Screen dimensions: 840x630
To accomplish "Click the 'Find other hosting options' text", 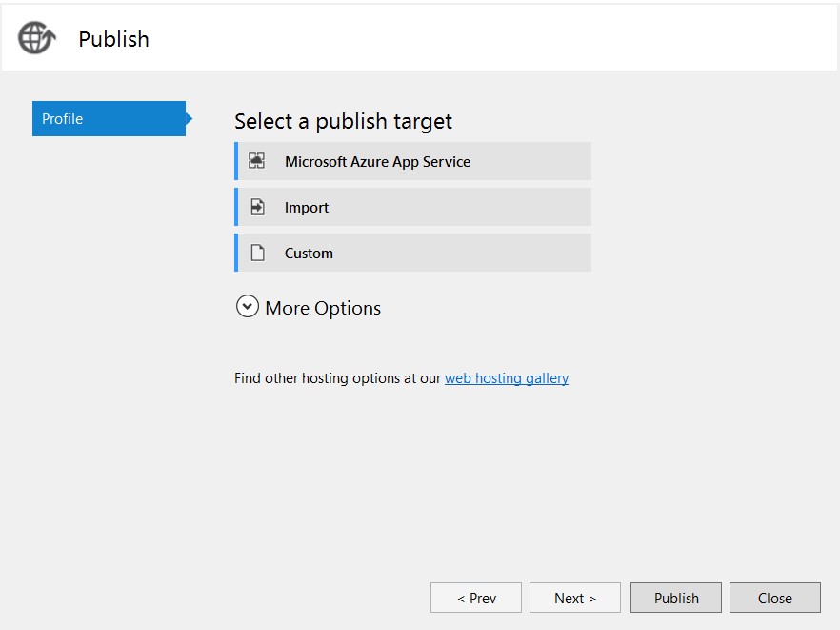I will click(x=338, y=378).
